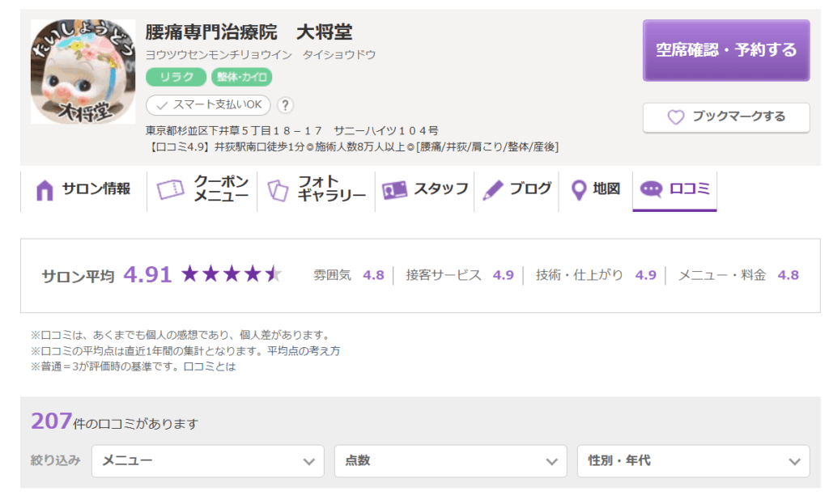Screen dimensions: 829x504
Task: Click the coupon ticket icon
Action: (170, 190)
